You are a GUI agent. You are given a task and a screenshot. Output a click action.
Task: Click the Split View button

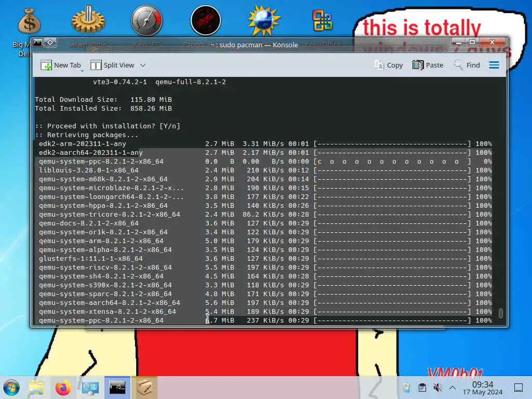[112, 65]
